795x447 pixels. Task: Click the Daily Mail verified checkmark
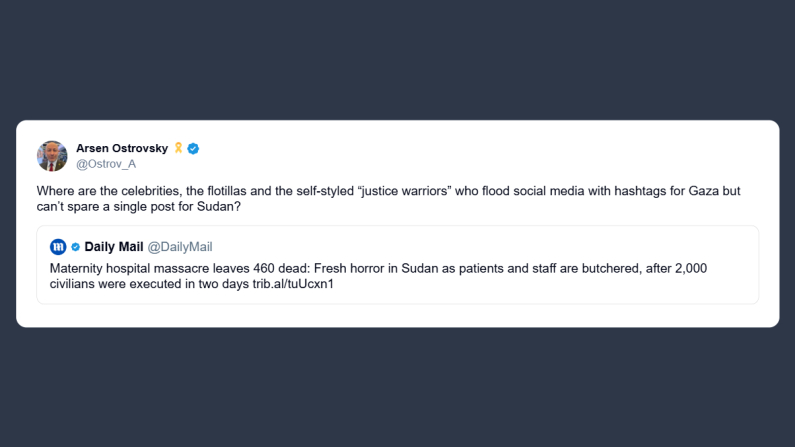(75, 246)
